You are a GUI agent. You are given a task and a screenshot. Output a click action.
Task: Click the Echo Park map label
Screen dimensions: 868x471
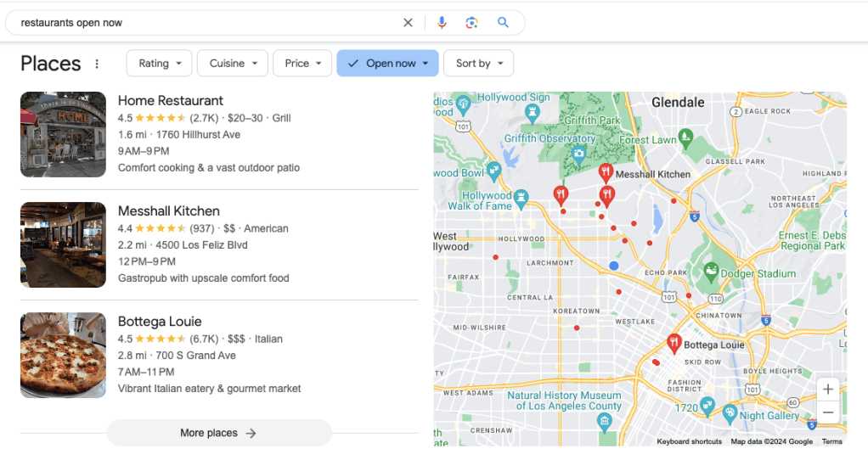pyautogui.click(x=666, y=272)
